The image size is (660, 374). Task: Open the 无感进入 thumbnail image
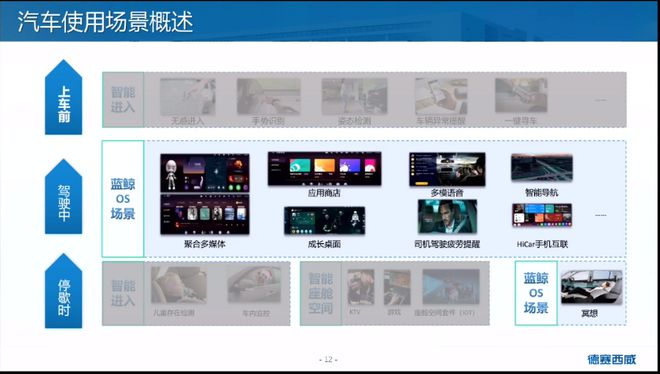(x=188, y=96)
